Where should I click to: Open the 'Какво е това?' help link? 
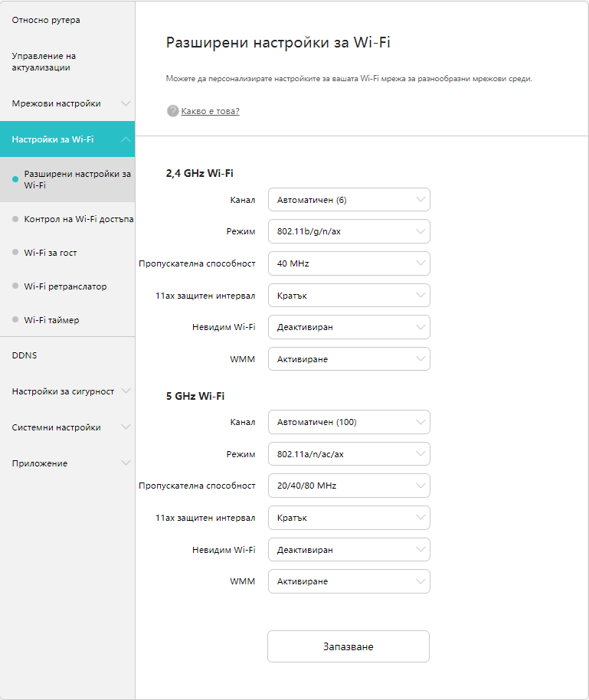(x=211, y=111)
